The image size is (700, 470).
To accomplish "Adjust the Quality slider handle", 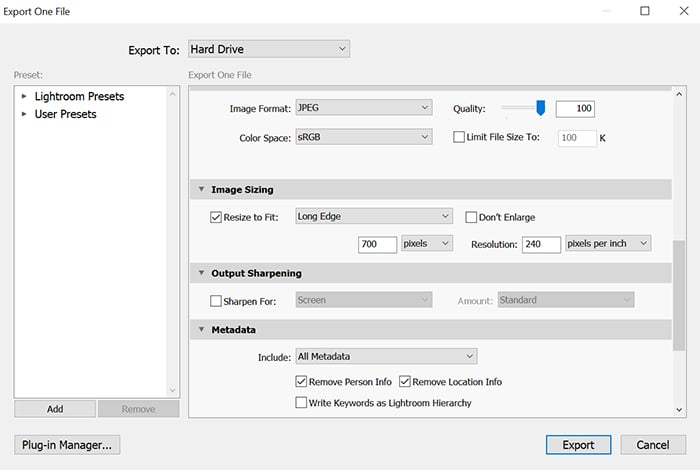I will click(x=540, y=108).
